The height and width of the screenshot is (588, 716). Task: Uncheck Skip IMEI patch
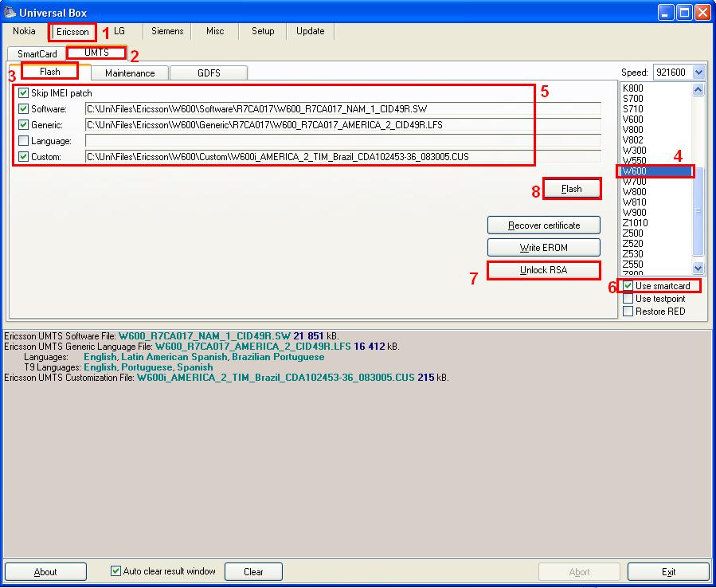click(x=24, y=93)
